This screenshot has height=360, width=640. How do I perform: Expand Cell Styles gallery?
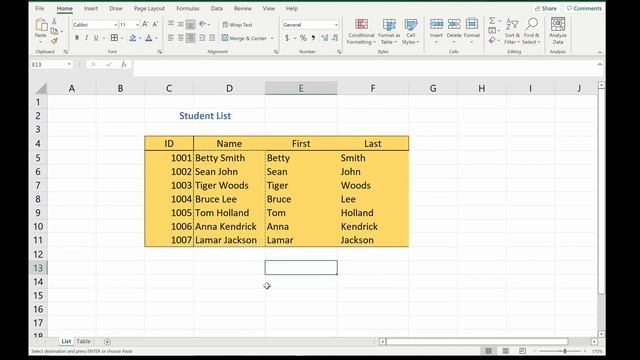pos(411,31)
